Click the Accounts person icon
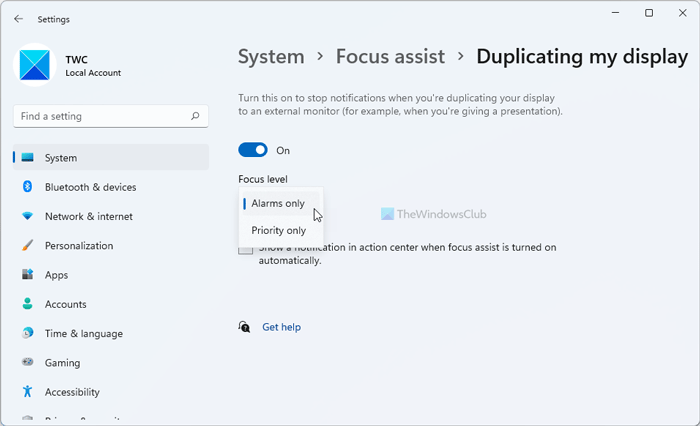The image size is (700, 426). (27, 304)
